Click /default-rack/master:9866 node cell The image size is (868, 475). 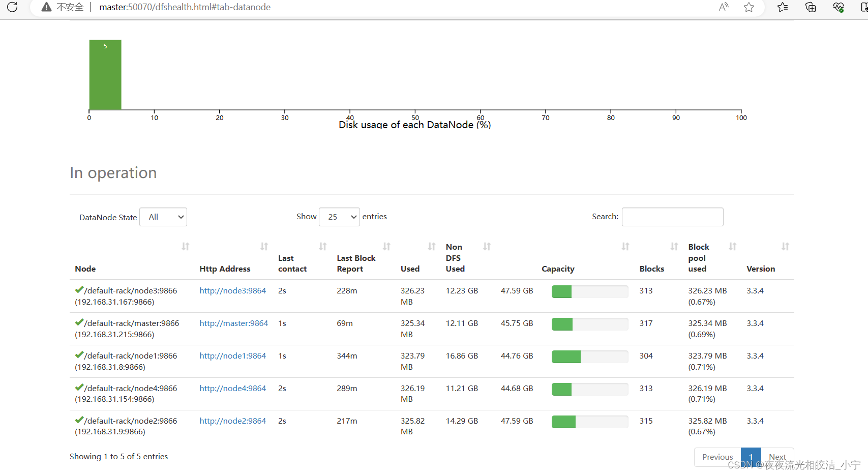tap(127, 329)
